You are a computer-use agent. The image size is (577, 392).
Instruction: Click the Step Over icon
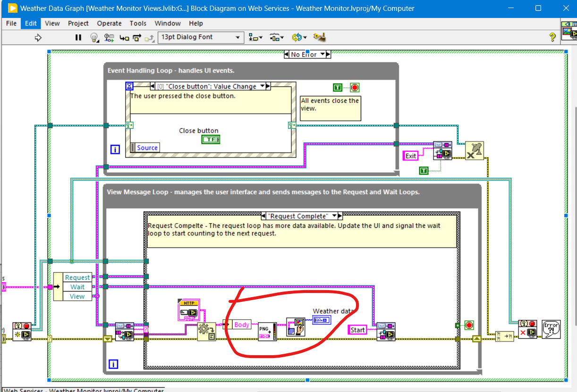137,38
